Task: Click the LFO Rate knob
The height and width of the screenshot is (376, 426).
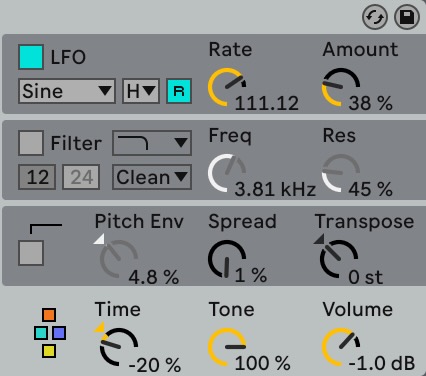Action: [227, 87]
